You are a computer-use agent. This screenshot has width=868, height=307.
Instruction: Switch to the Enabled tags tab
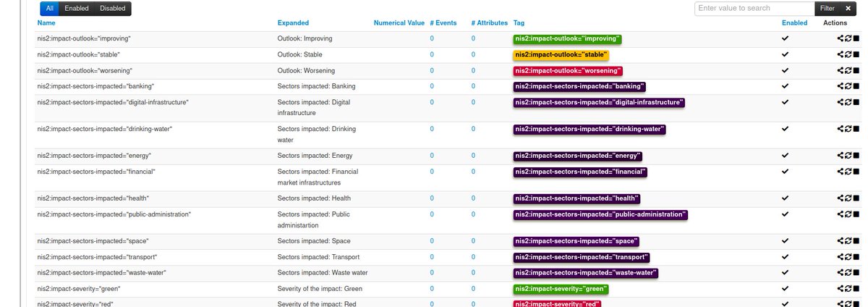pyautogui.click(x=77, y=9)
